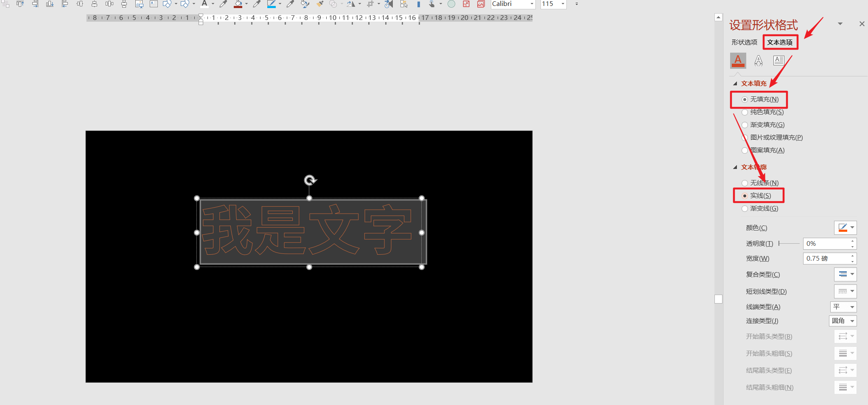Select 图片或纹理填充 fill option
The height and width of the screenshot is (405, 868).
click(x=772, y=138)
